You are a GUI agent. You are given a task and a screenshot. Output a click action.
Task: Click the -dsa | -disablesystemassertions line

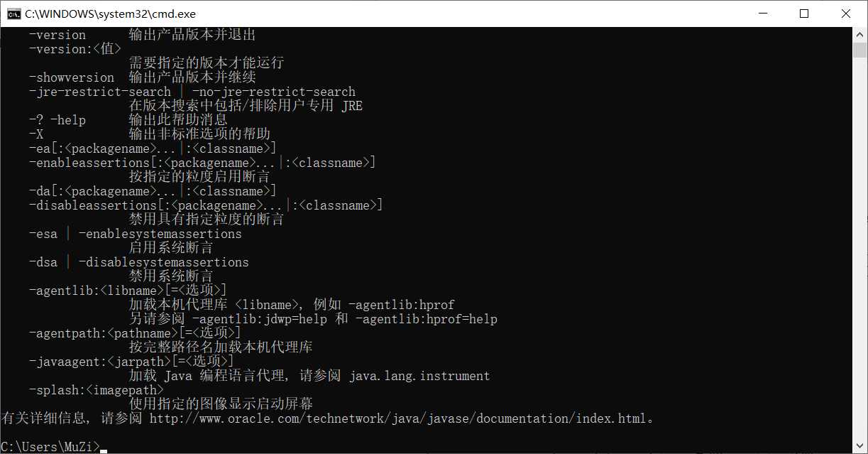139,262
